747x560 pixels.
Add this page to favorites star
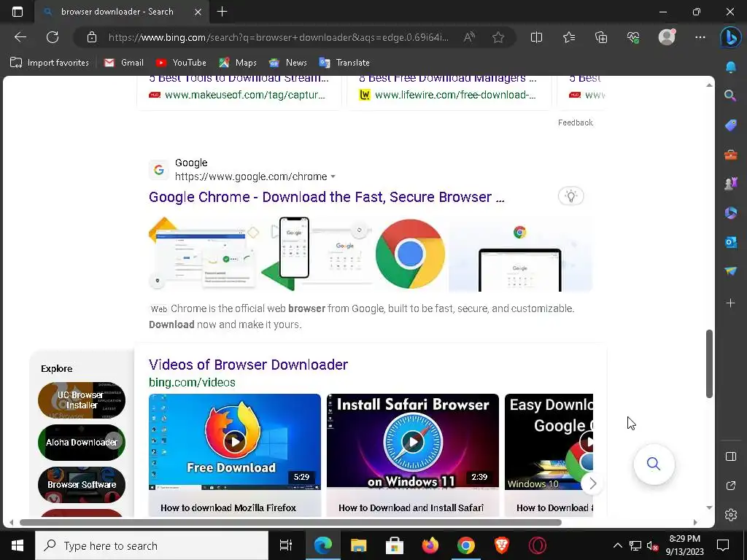pyautogui.click(x=498, y=37)
